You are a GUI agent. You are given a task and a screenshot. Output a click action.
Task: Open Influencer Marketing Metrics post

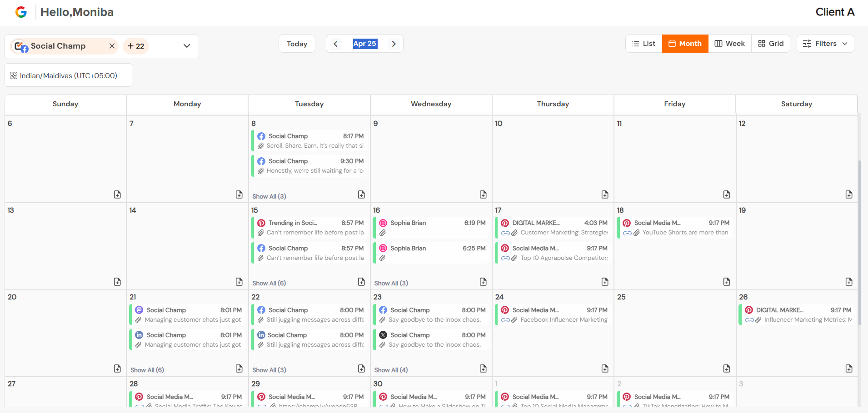797,315
